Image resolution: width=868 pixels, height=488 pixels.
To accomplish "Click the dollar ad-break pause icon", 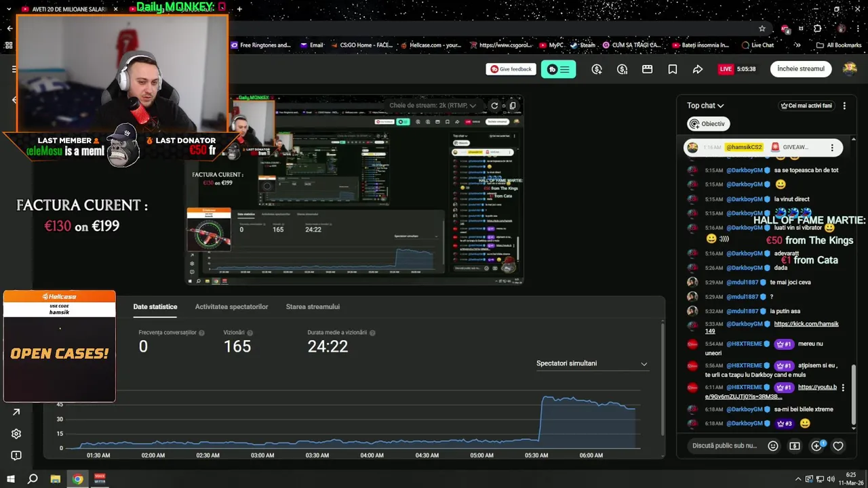I will pos(622,69).
